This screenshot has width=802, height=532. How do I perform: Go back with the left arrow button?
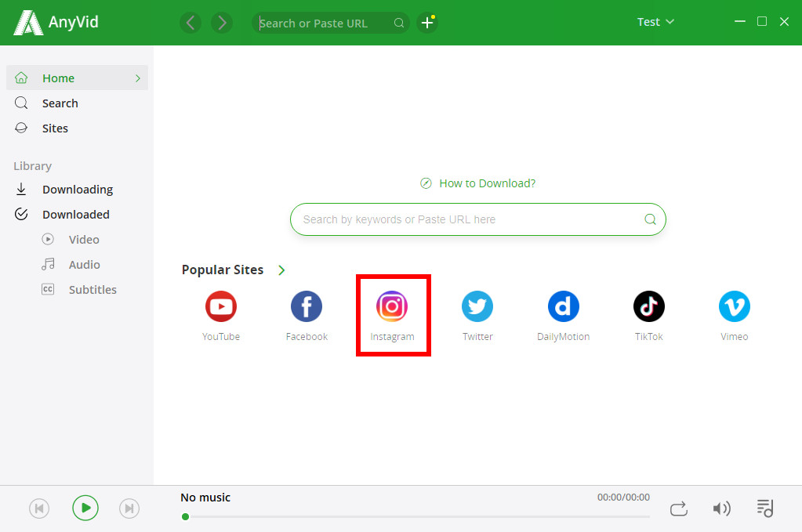[191, 23]
